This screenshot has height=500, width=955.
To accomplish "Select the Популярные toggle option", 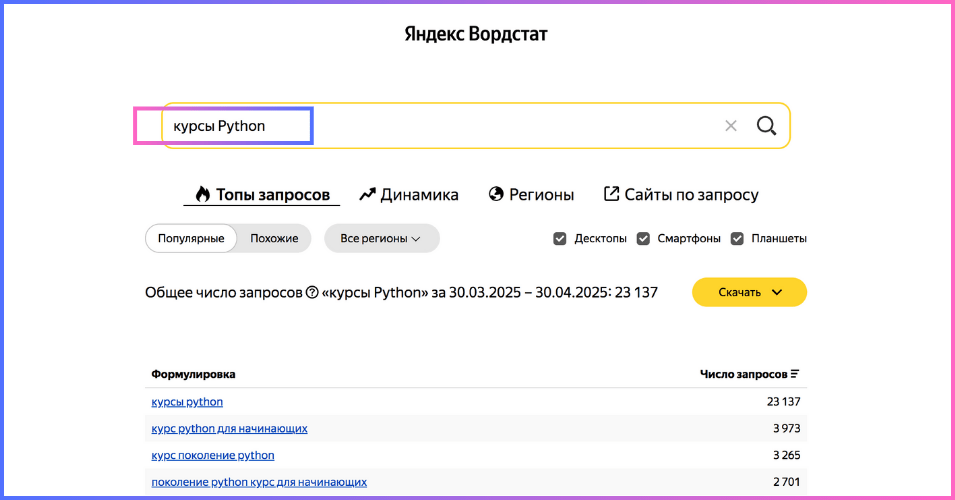I will coord(191,238).
